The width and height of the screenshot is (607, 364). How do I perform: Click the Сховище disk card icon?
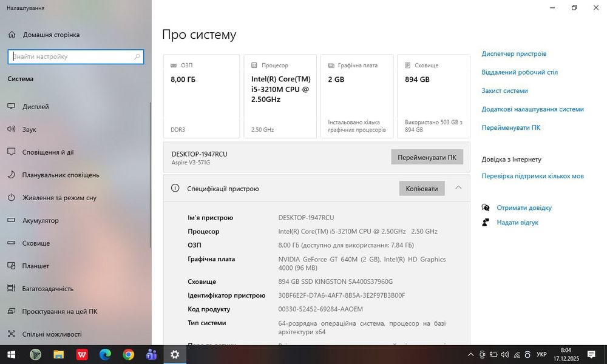click(x=408, y=66)
